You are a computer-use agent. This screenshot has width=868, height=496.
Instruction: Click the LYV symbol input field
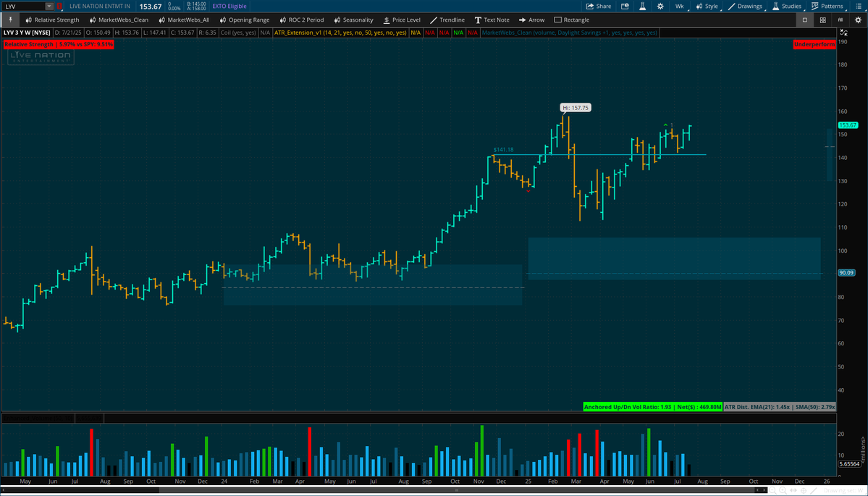(x=24, y=6)
